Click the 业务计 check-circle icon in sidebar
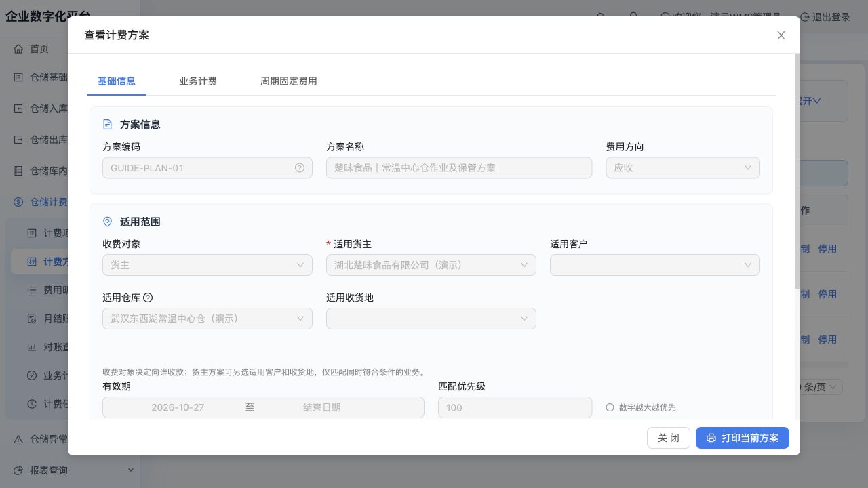The image size is (868, 488). pyautogui.click(x=32, y=375)
